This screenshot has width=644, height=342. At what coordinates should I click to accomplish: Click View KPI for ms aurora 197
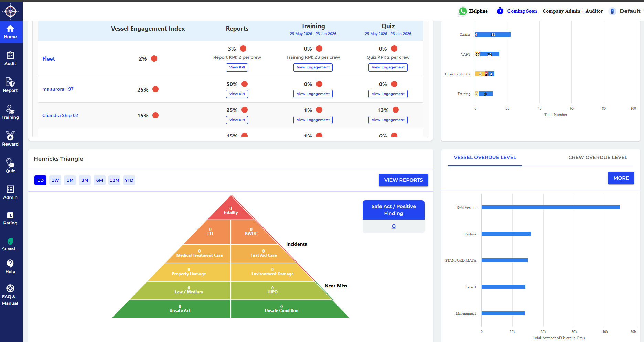pyautogui.click(x=237, y=94)
